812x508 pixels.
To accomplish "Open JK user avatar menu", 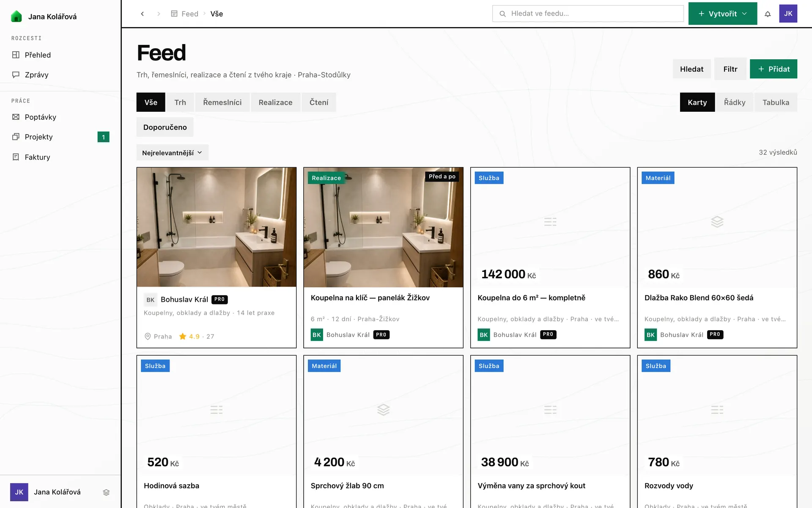I will click(x=788, y=14).
